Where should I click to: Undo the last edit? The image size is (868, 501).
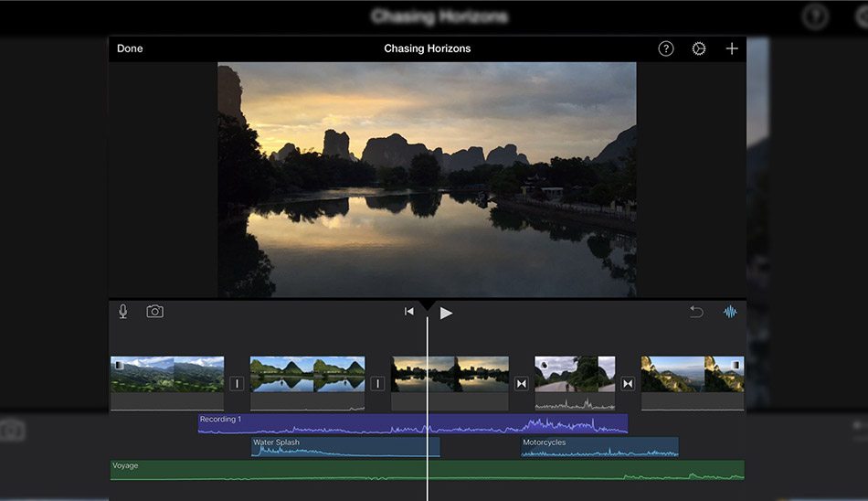click(x=696, y=312)
